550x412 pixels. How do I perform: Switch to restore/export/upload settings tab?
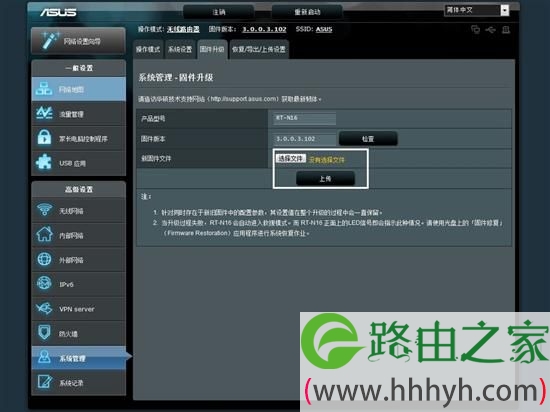pos(259,49)
